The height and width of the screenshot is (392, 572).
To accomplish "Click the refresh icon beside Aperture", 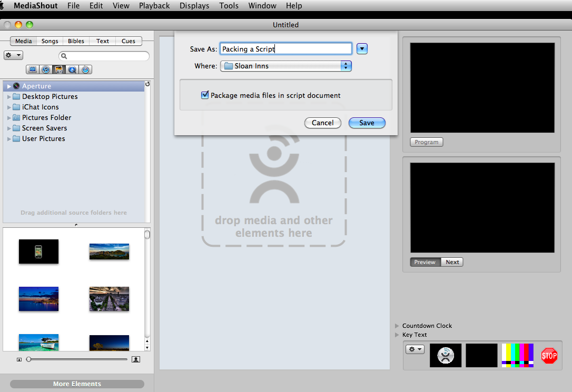I will pyautogui.click(x=147, y=84).
